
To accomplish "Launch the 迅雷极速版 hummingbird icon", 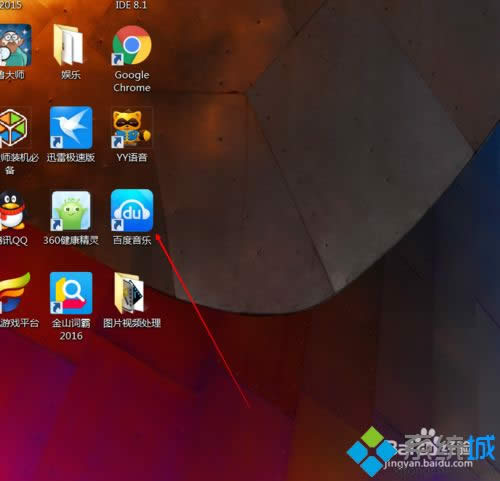I will [x=71, y=127].
